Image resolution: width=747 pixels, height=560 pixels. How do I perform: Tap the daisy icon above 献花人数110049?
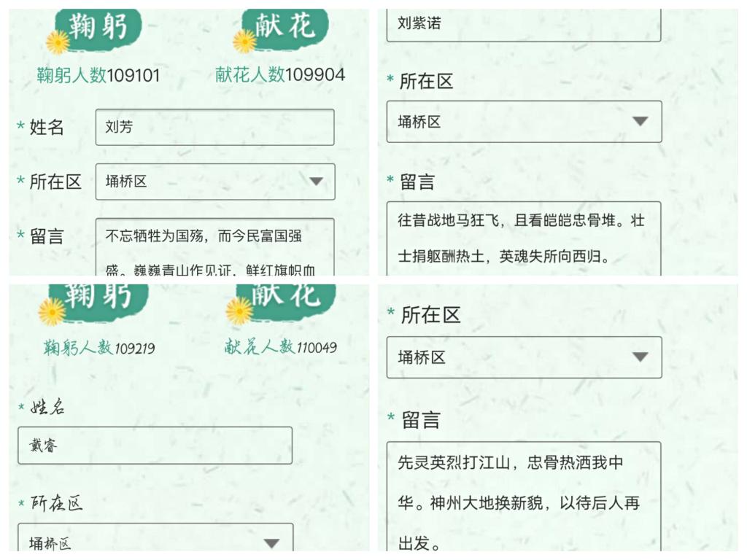point(239,311)
